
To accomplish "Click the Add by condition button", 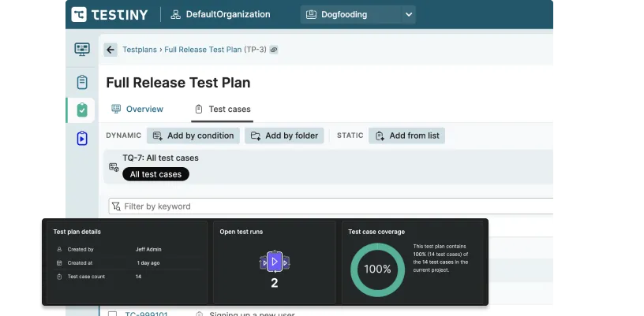I will 193,136.
